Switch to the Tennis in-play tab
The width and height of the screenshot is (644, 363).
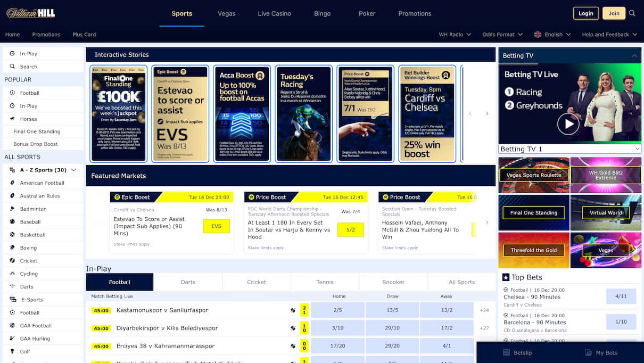(x=325, y=282)
